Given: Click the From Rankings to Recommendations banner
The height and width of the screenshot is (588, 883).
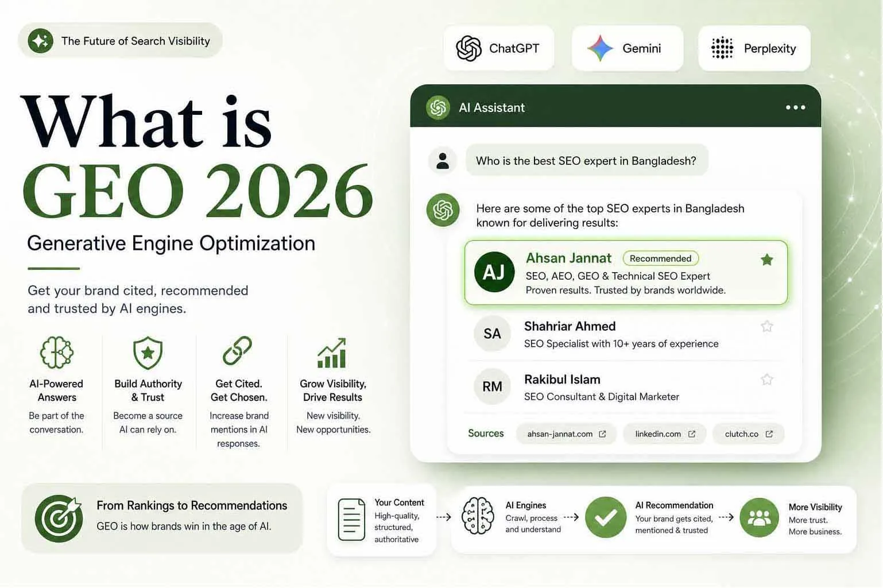Looking at the screenshot, I should click(x=162, y=518).
